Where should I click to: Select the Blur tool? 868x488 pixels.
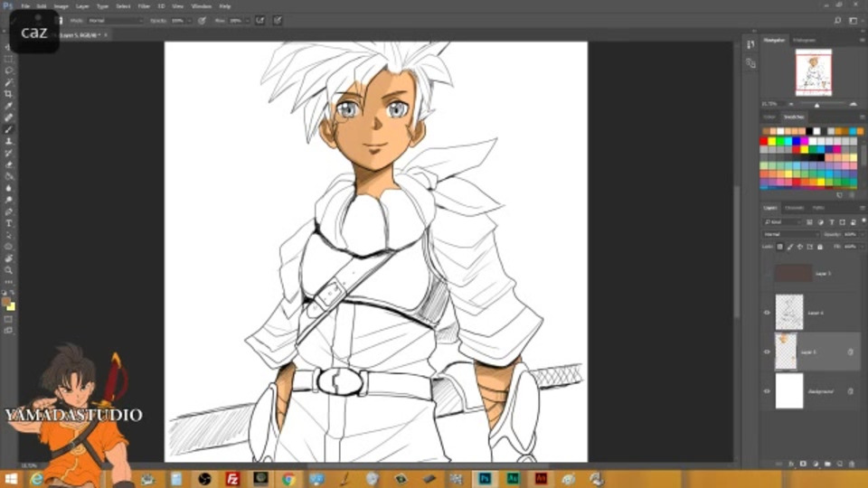click(x=8, y=188)
